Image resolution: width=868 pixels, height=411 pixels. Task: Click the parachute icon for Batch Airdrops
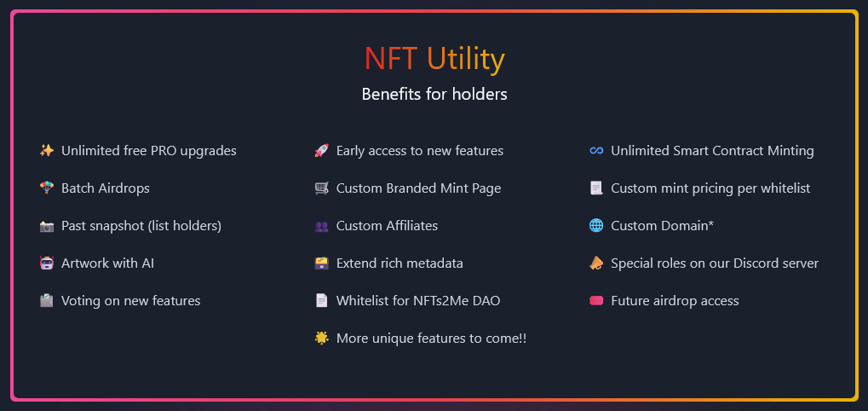47,188
